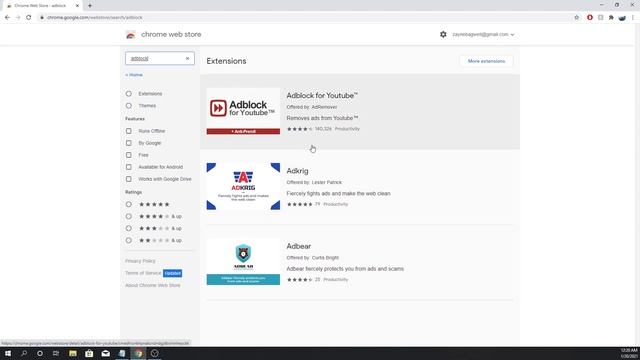This screenshot has height=360, width=640.
Task: Filter by four stars & up
Action: [x=129, y=216]
